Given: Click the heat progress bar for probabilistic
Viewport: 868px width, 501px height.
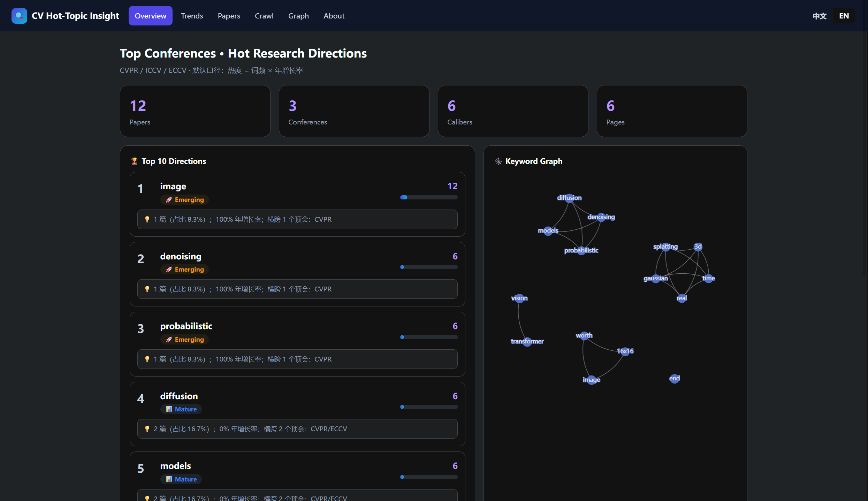Looking at the screenshot, I should (x=429, y=337).
